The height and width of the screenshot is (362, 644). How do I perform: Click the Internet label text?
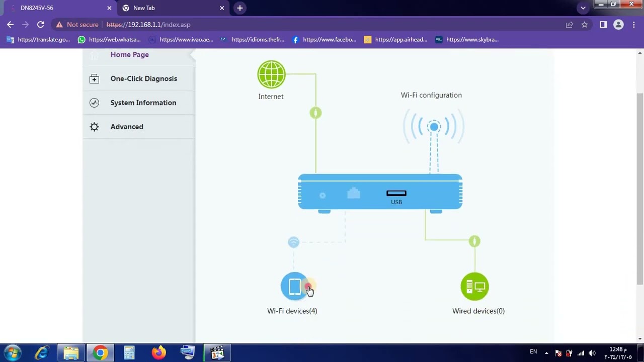point(271,97)
